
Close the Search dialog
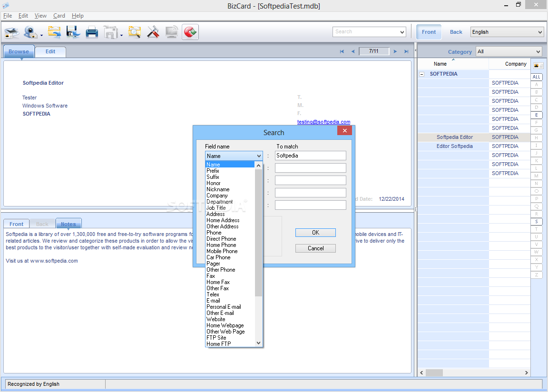pyautogui.click(x=344, y=130)
